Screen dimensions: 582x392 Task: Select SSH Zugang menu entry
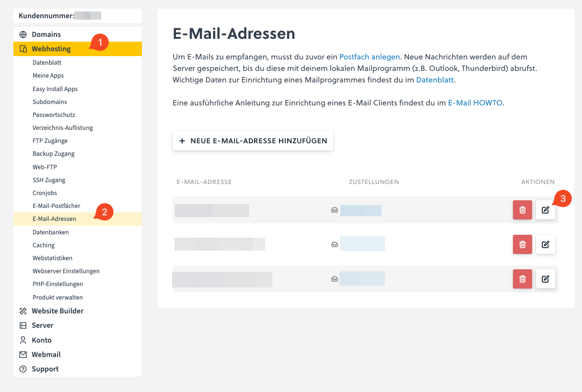click(49, 180)
